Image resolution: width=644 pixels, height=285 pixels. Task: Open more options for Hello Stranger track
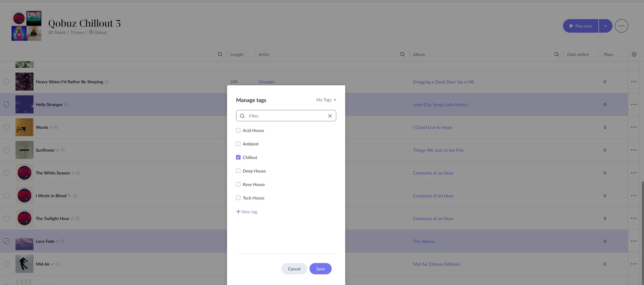tap(633, 105)
